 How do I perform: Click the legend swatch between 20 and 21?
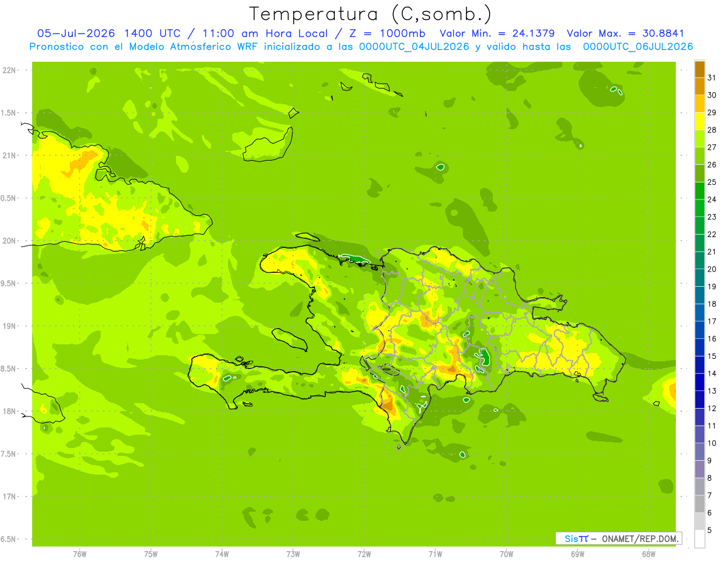(699, 261)
